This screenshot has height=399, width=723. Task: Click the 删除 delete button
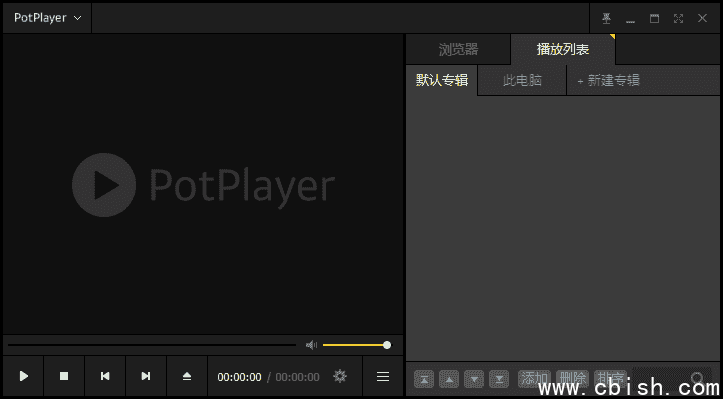[573, 379]
